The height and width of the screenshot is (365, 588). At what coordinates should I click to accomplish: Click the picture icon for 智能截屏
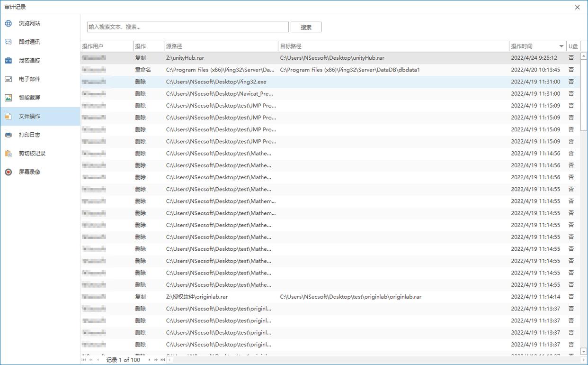[9, 98]
